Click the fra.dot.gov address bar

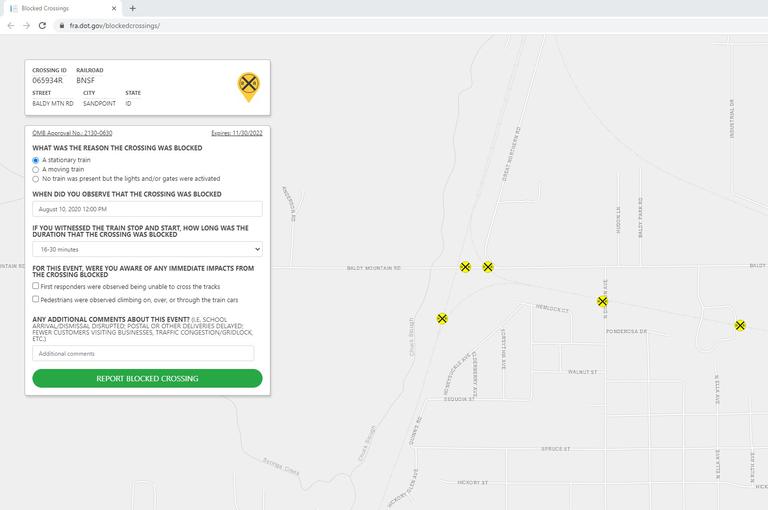(115, 25)
